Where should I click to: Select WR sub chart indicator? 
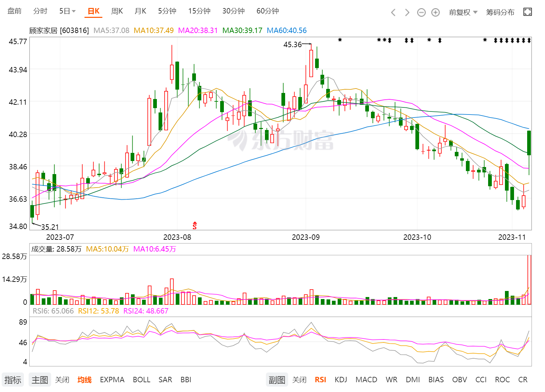391,380
